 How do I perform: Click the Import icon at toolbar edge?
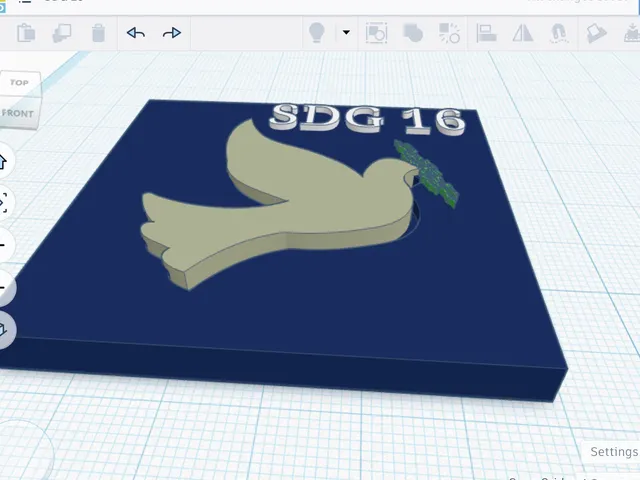tap(632, 33)
